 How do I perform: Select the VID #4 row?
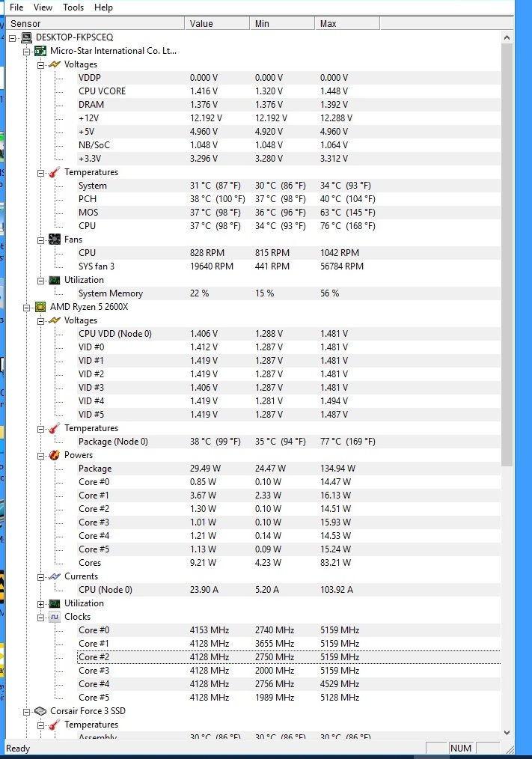click(289, 400)
